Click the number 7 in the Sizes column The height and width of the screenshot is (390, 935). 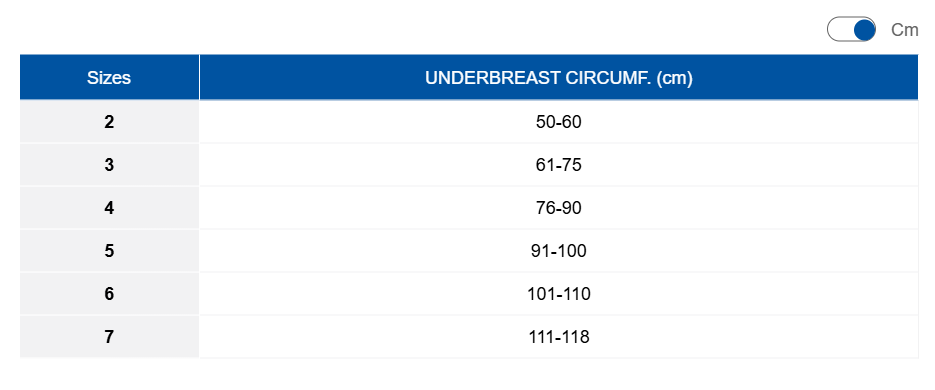pos(109,337)
